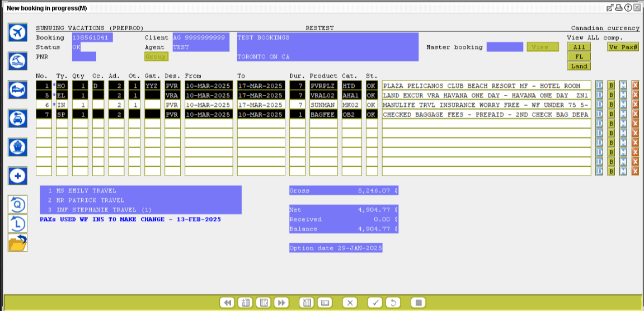Viewport: 644px width, 311px height.
Task: Jump forward with fast-forward toolbar button
Action: point(281,303)
